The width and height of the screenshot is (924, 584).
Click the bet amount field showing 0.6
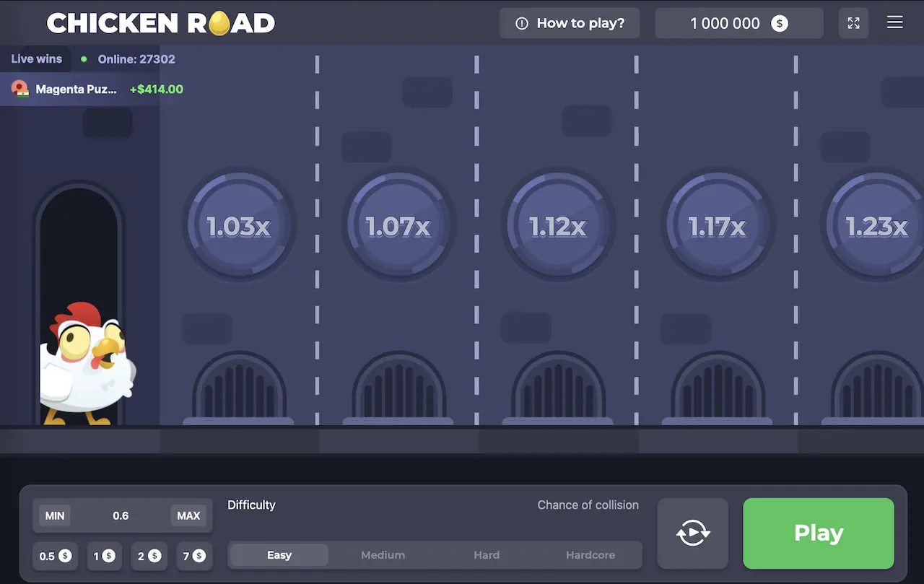(x=121, y=515)
